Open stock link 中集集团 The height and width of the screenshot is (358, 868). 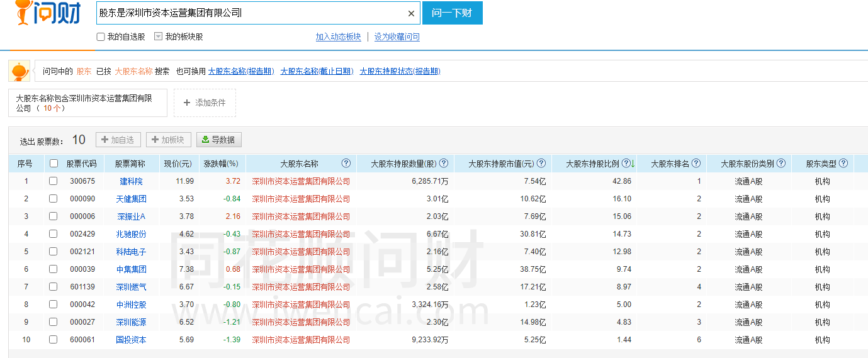click(x=131, y=269)
